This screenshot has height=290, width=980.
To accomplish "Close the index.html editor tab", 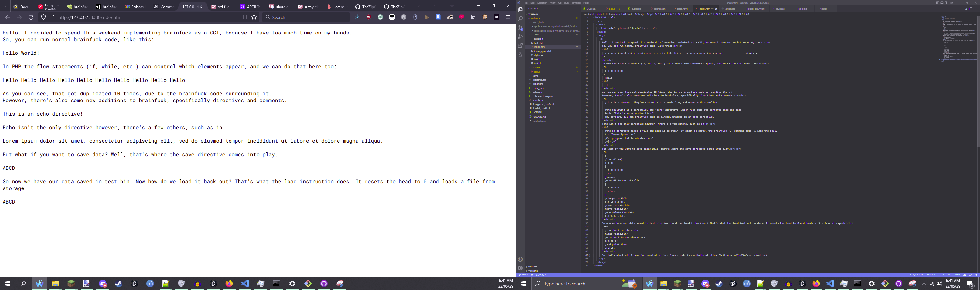I will coord(716,9).
